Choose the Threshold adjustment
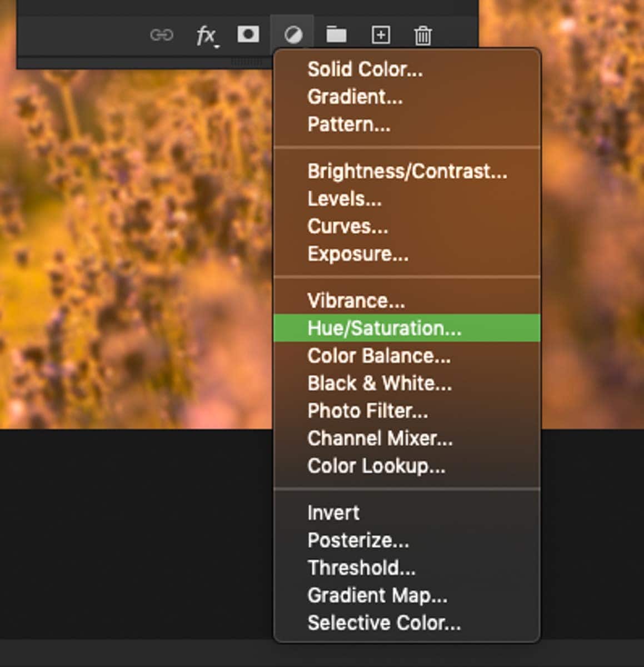 [407, 568]
